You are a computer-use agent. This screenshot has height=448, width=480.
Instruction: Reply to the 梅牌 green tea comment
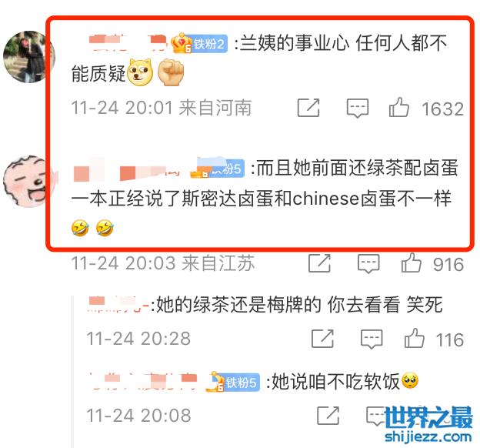[372, 339]
